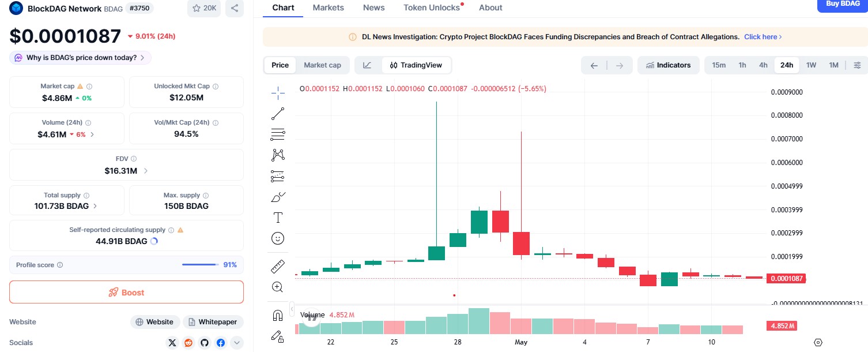Screen dimensions: 868x352
Task: Expand 'Why is BDAG's price down today?'
Action: pos(81,58)
